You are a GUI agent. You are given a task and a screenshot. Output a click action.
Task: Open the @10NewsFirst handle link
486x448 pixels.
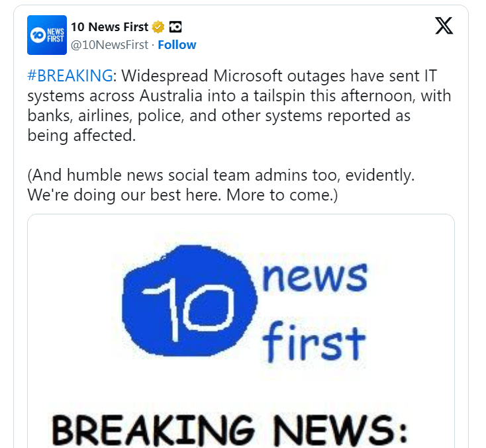110,45
